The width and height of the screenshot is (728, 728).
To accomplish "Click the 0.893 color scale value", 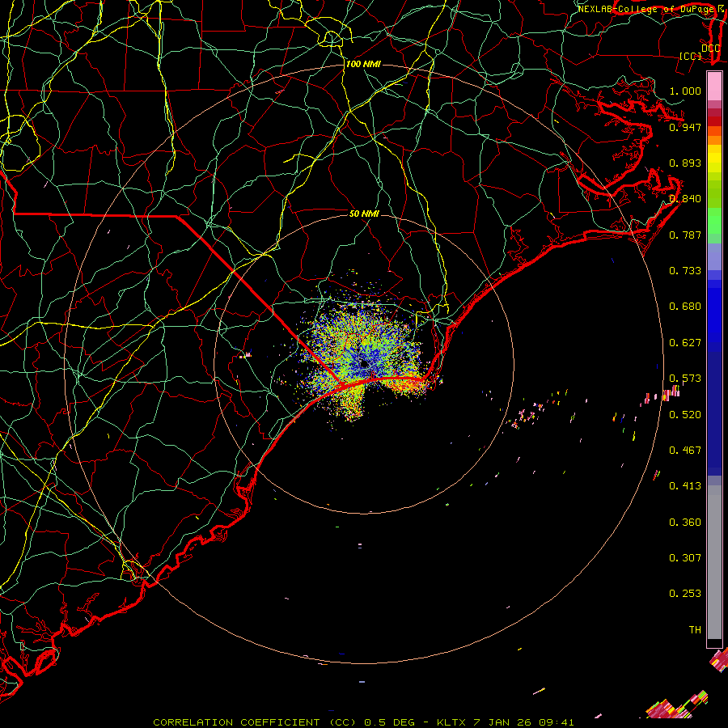I will pyautogui.click(x=685, y=163).
